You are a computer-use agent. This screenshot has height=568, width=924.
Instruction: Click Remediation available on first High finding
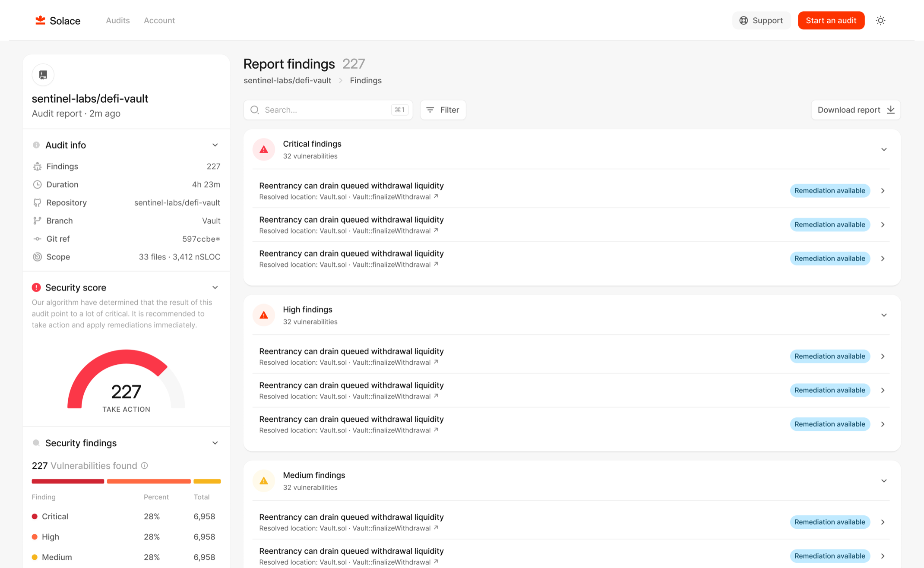(830, 356)
